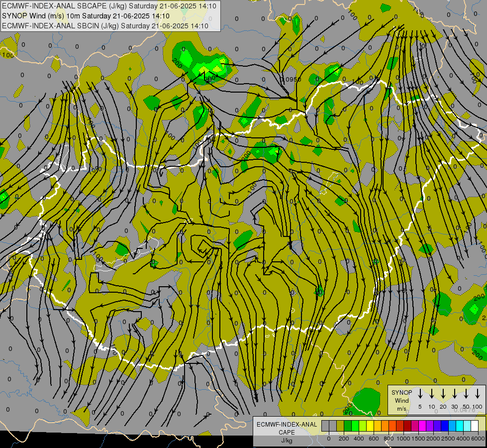Viewport: 487px width, 448px height.
Task: Click the wind arrow above the 10 label
Action: (x=432, y=394)
